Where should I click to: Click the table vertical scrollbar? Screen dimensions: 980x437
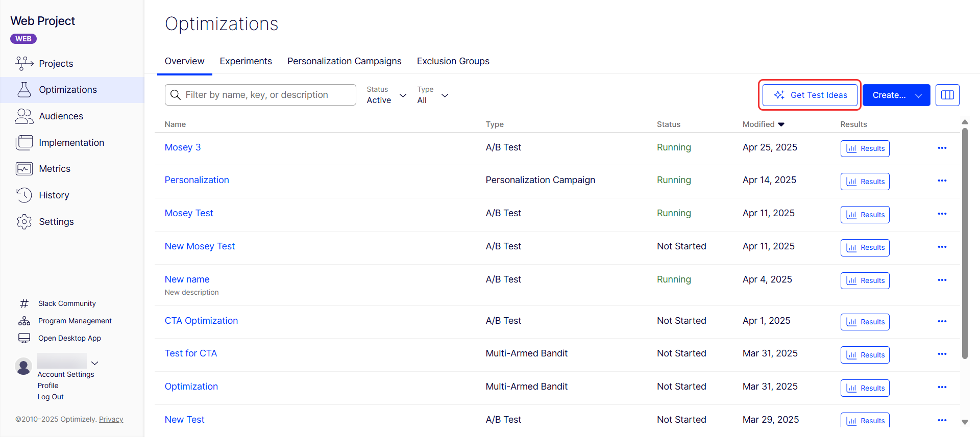pyautogui.click(x=965, y=243)
